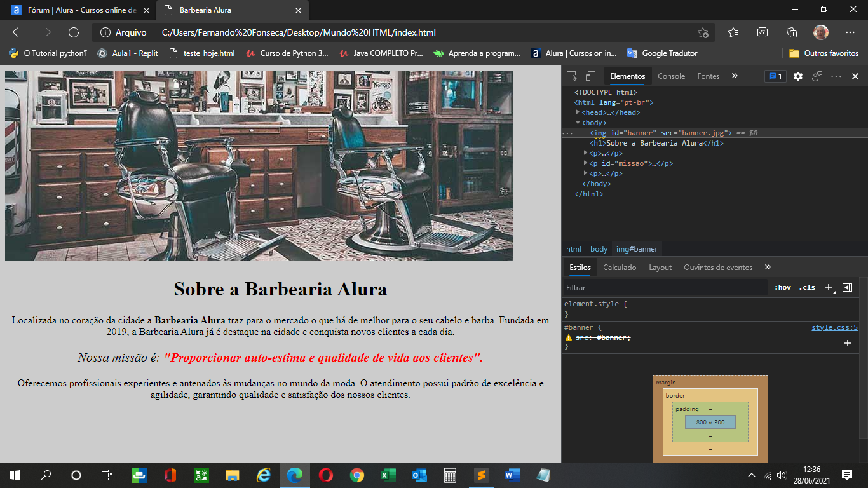Screen dimensions: 868x488
Task: Select the h1 Sobre a Barbearia Alura node
Action: [656, 143]
